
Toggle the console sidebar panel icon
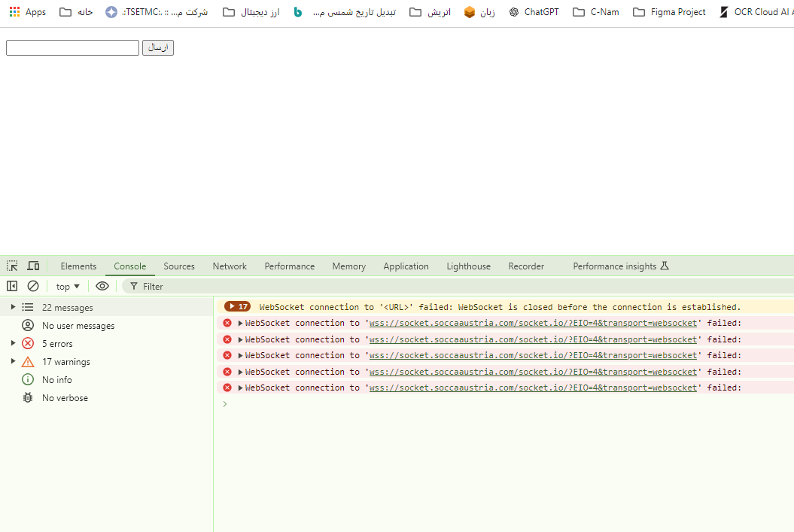[12, 286]
